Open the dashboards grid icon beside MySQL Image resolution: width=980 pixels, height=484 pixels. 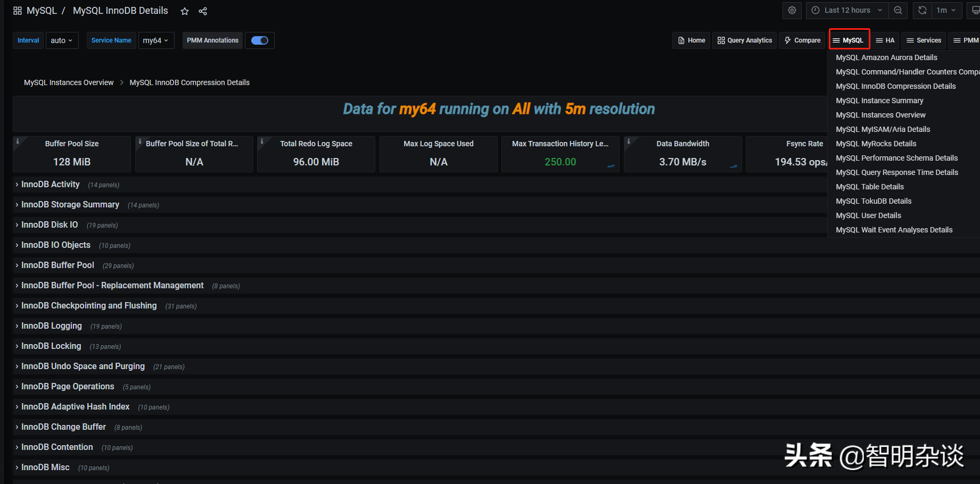[x=18, y=11]
